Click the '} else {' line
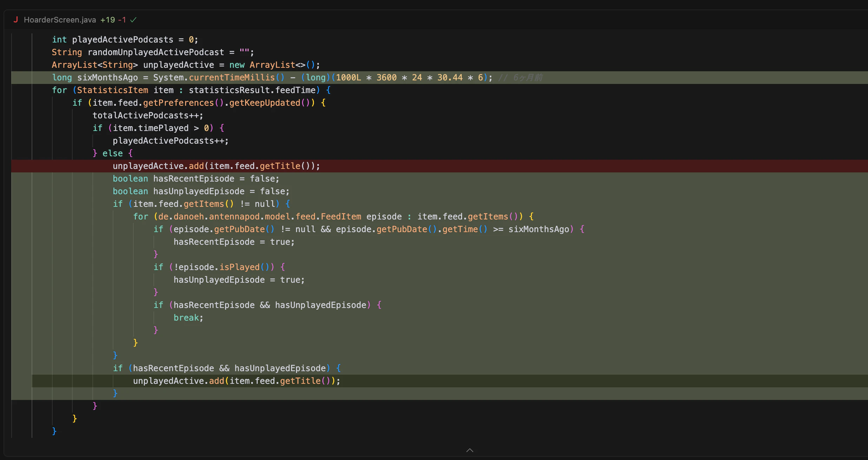Viewport: 868px width, 460px height. click(x=113, y=153)
